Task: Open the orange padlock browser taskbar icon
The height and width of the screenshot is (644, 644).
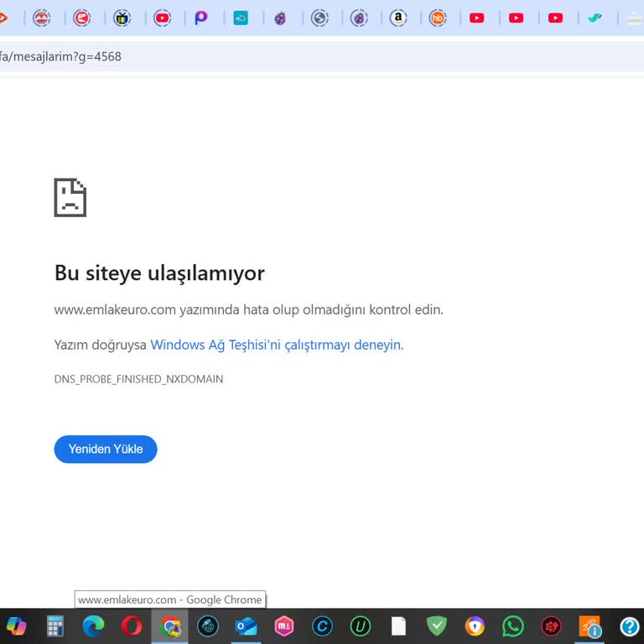Action: coord(475,626)
